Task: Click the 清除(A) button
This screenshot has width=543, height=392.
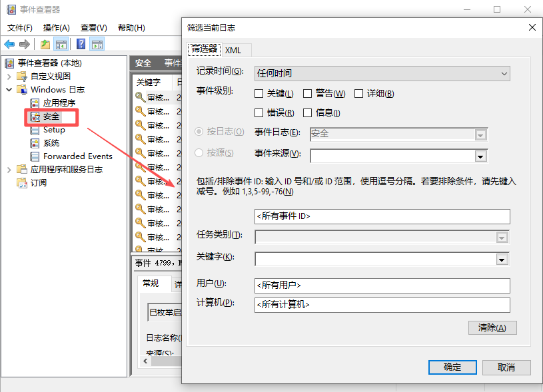Action: (492, 327)
